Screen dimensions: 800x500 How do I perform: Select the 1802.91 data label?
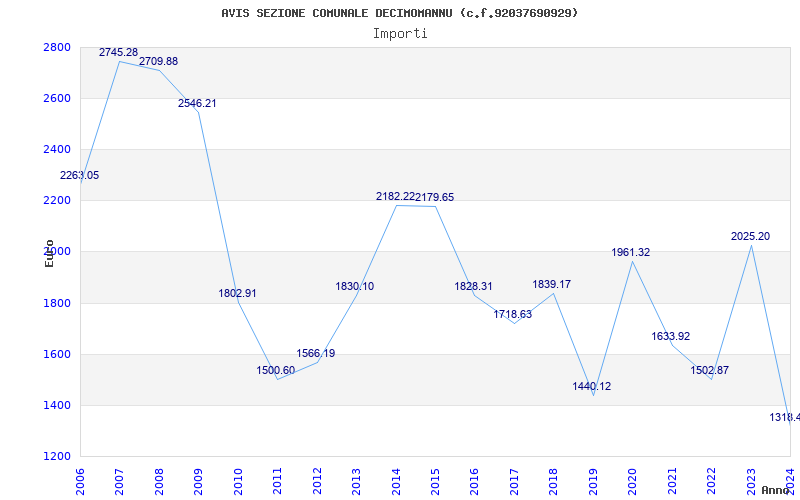[x=237, y=293]
